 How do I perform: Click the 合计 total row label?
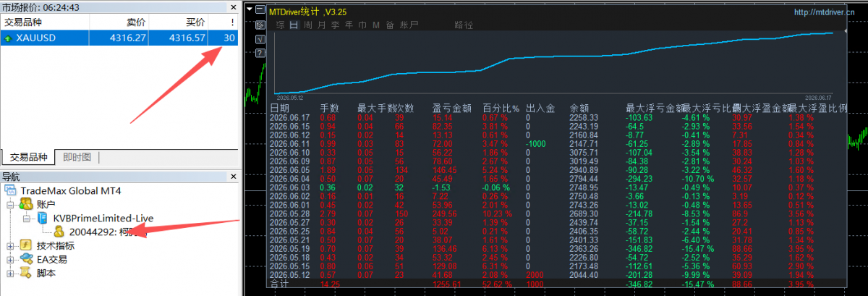click(x=279, y=284)
